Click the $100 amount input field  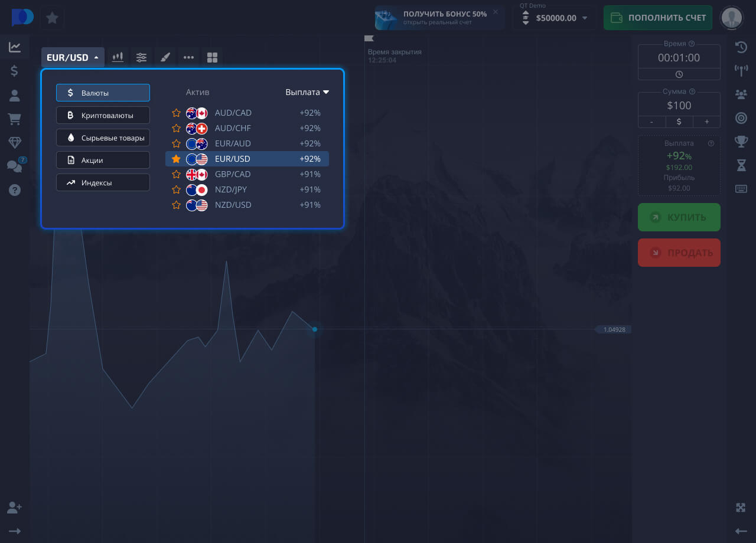[679, 106]
